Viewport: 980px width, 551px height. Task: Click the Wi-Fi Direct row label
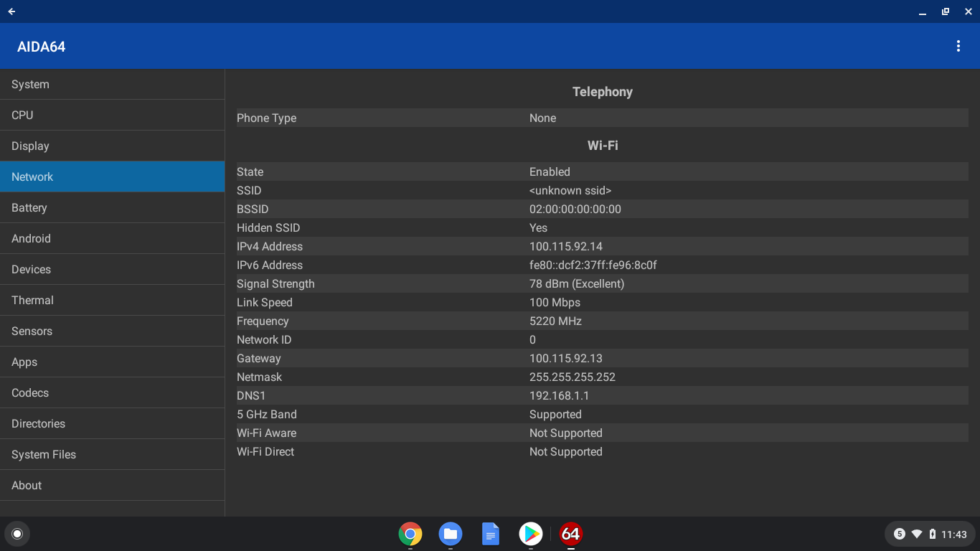265,451
